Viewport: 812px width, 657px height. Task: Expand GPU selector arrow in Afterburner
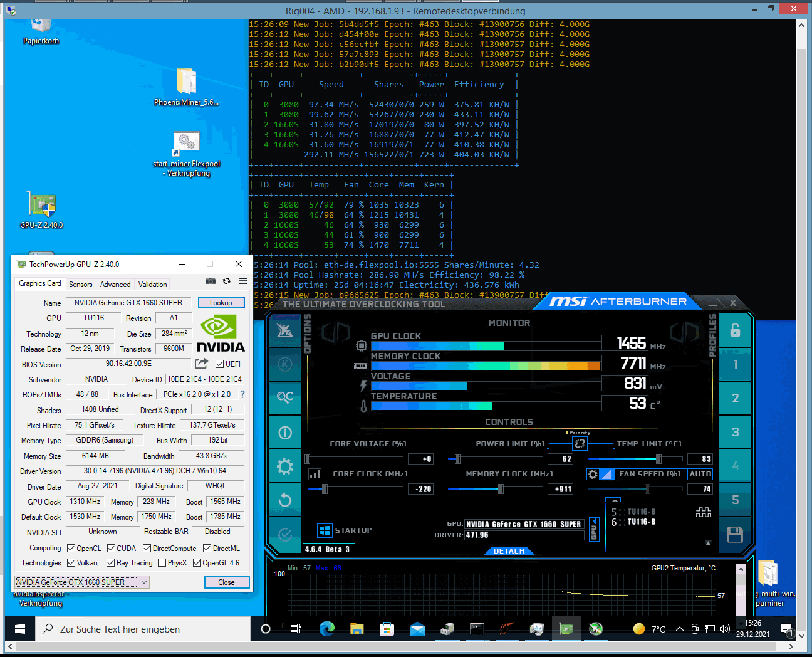[x=594, y=530]
